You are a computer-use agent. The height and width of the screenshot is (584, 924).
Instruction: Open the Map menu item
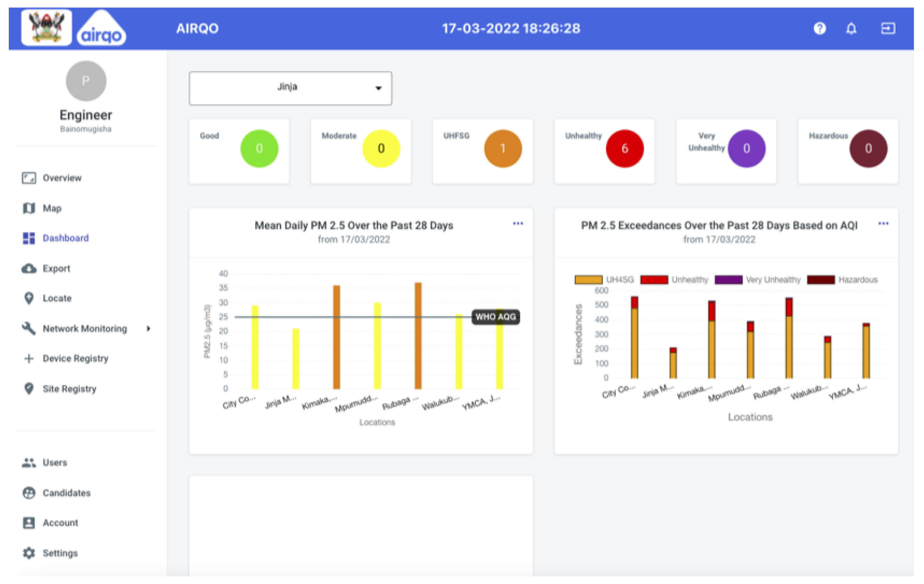click(52, 208)
